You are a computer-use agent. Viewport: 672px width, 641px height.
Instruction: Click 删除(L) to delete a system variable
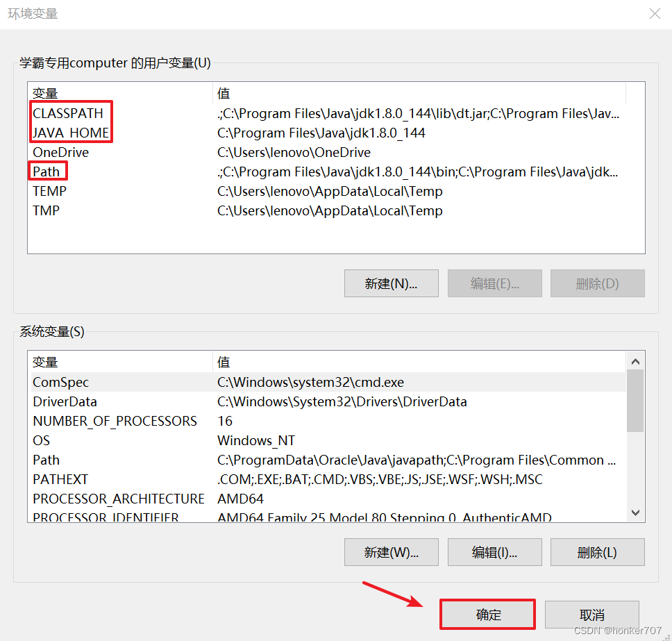(x=597, y=552)
